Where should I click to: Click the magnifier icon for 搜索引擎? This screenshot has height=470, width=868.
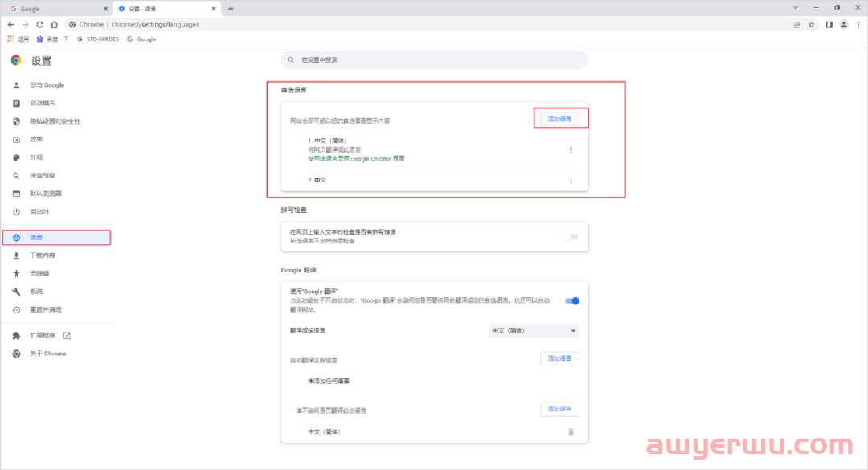pyautogui.click(x=16, y=175)
